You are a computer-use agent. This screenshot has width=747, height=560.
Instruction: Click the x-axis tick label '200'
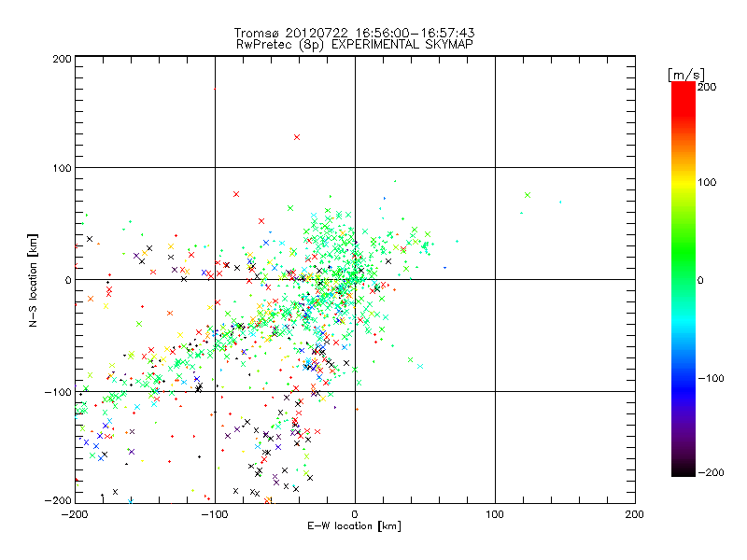point(635,514)
